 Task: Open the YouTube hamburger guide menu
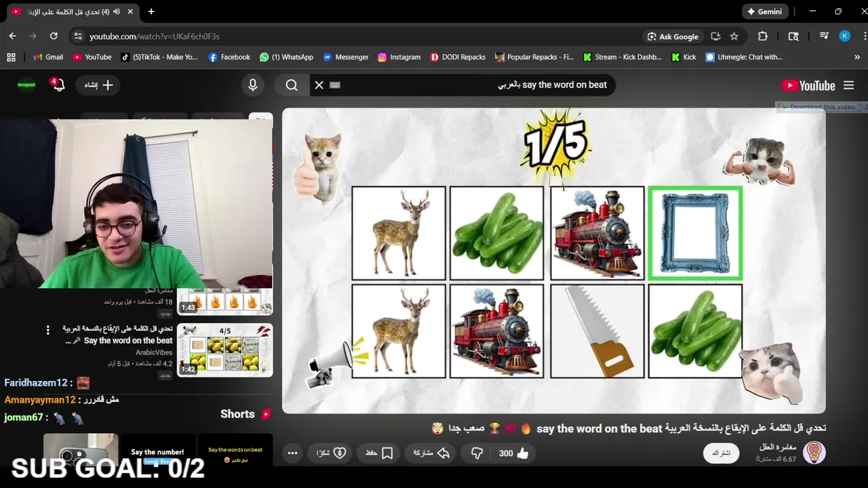[x=848, y=85]
